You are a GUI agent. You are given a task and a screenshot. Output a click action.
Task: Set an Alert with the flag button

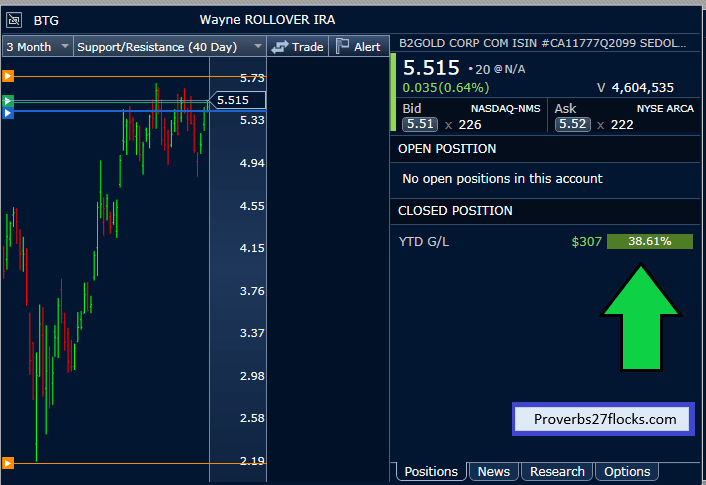357,46
